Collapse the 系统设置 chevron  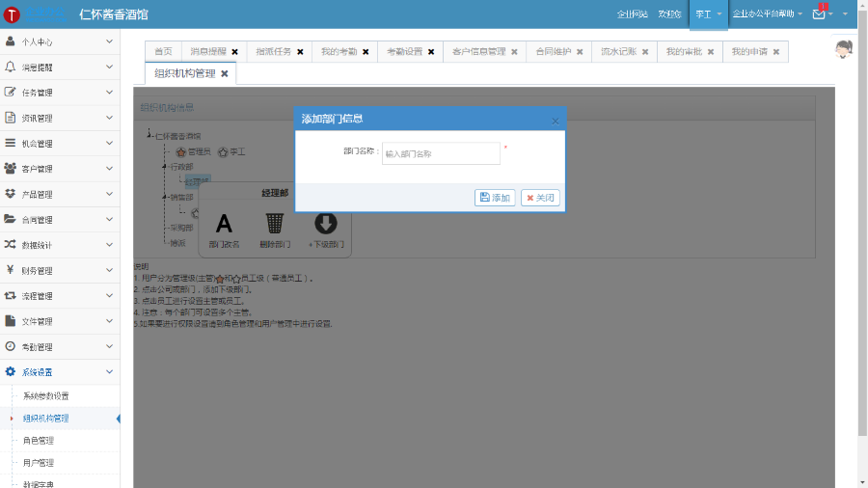click(x=109, y=372)
